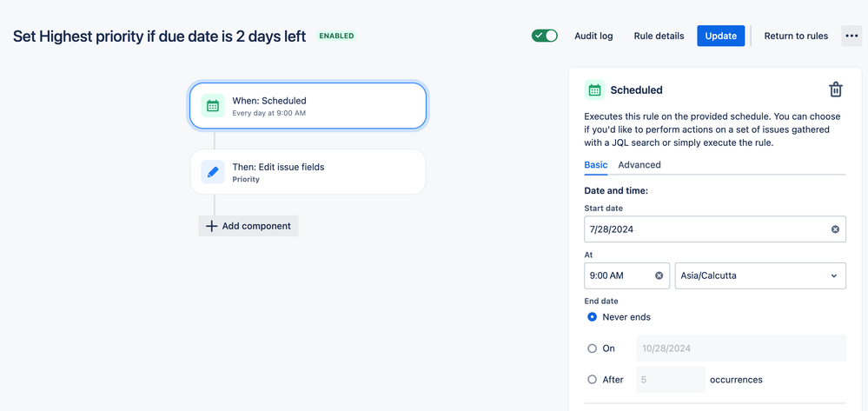The height and width of the screenshot is (411, 868).
Task: Clear the Start date field value
Action: [x=835, y=229]
